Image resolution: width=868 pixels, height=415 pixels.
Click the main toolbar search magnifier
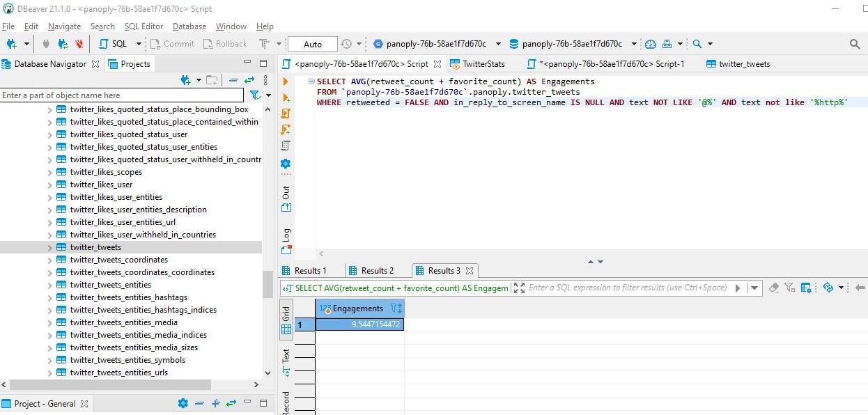tap(697, 44)
